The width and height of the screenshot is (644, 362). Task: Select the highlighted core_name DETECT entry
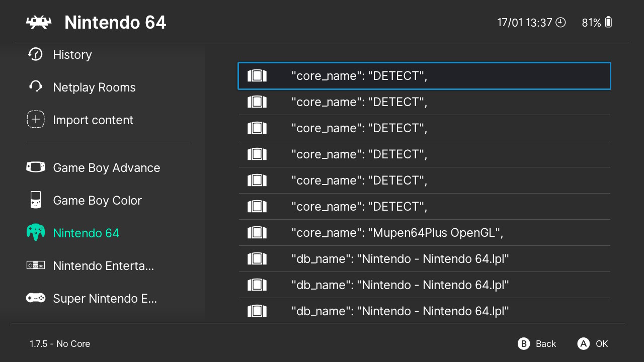point(424,76)
